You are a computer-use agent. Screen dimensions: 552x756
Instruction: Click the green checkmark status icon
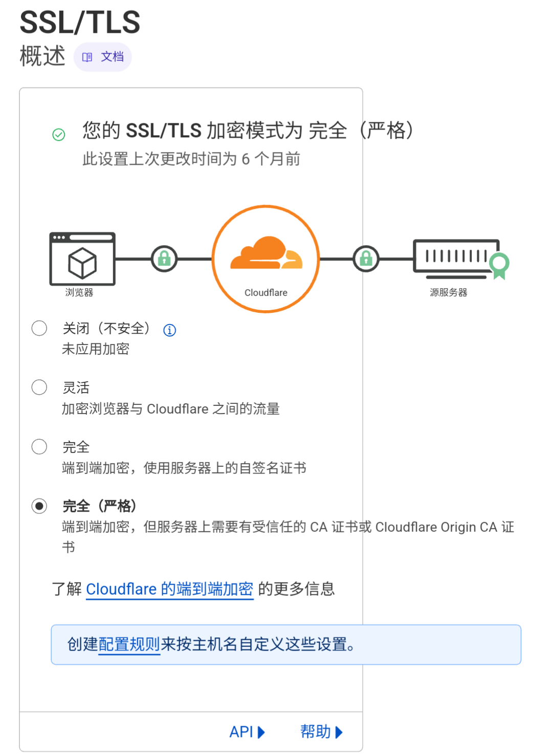point(59,135)
